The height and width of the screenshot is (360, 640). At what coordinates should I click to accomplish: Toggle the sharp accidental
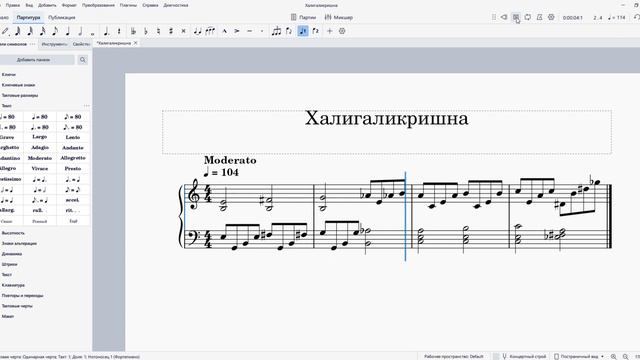pos(171,31)
